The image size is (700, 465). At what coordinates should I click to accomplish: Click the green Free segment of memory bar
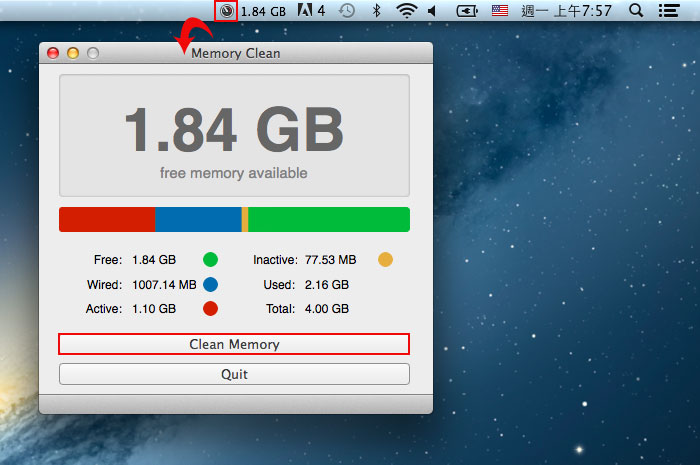329,219
